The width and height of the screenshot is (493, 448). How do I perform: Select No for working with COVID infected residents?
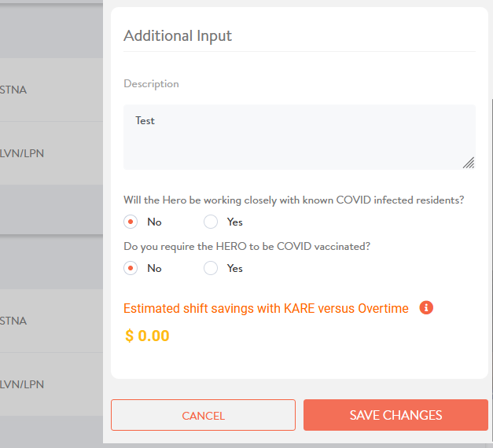[x=131, y=222]
